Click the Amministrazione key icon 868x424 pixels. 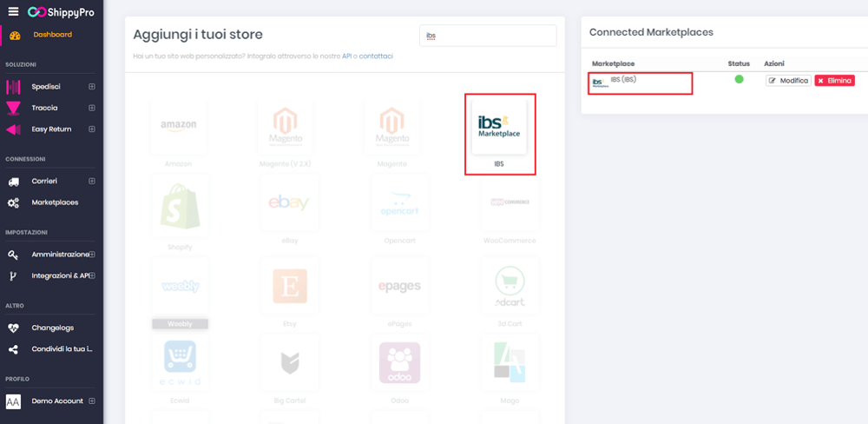[x=14, y=255]
